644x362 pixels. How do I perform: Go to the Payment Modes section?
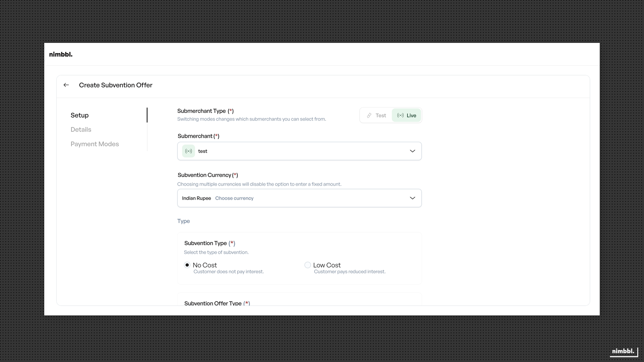point(95,144)
